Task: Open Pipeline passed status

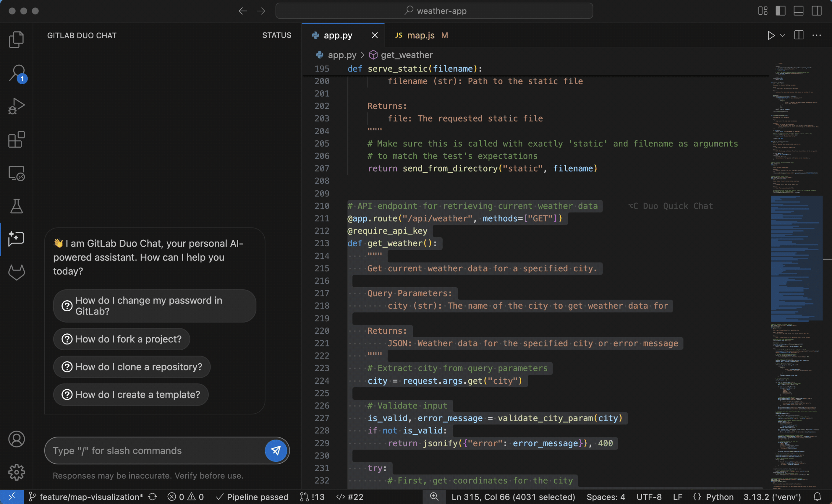Action: (x=252, y=497)
